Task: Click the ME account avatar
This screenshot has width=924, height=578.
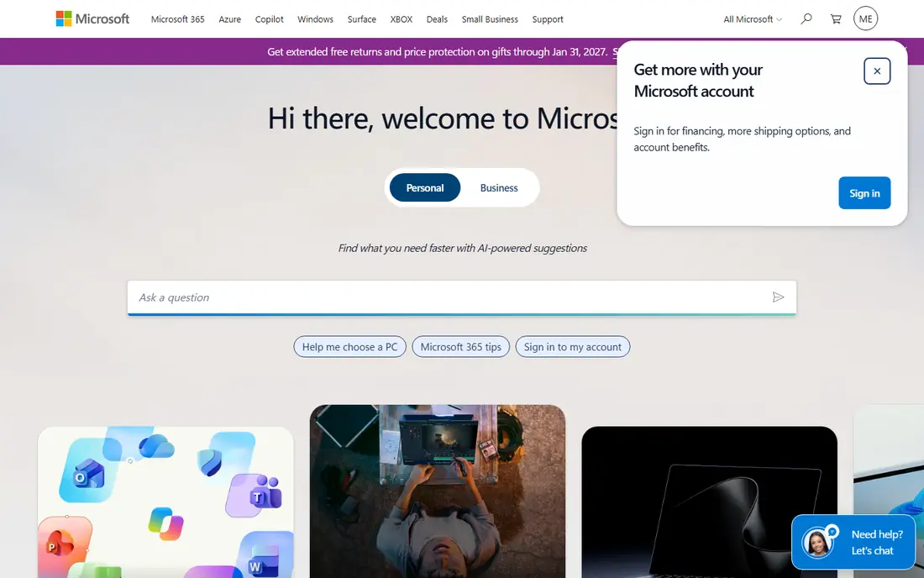Action: click(866, 18)
